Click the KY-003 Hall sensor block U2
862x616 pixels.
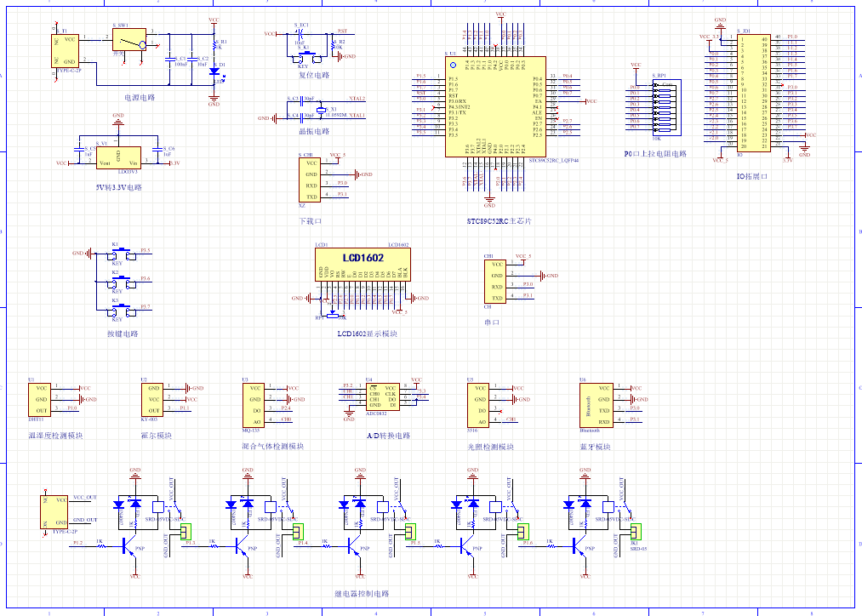pos(152,399)
